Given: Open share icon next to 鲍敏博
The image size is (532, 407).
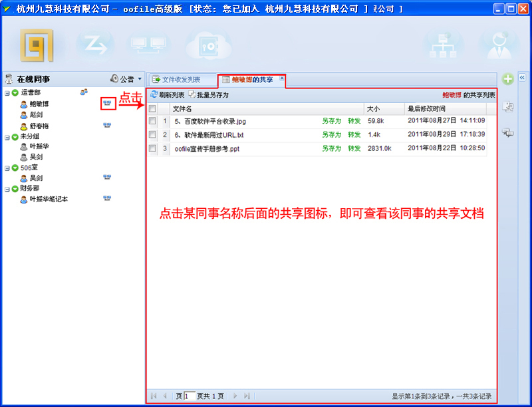Looking at the screenshot, I should pyautogui.click(x=108, y=103).
